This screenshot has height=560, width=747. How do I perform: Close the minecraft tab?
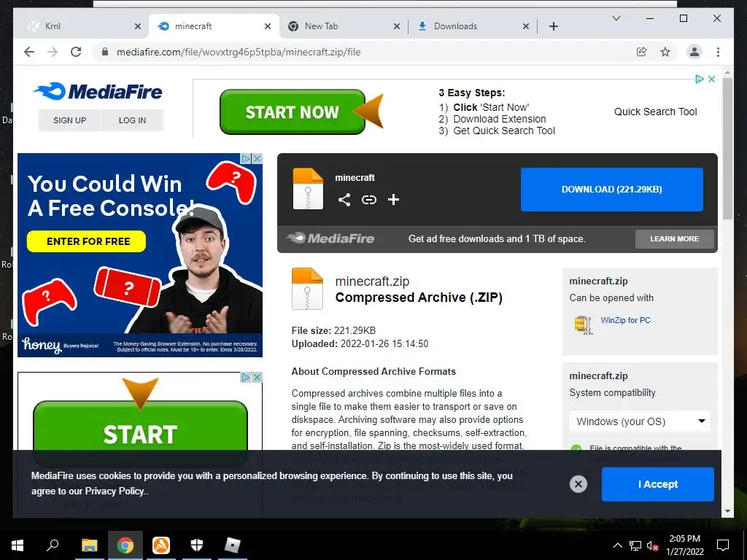pyautogui.click(x=268, y=26)
